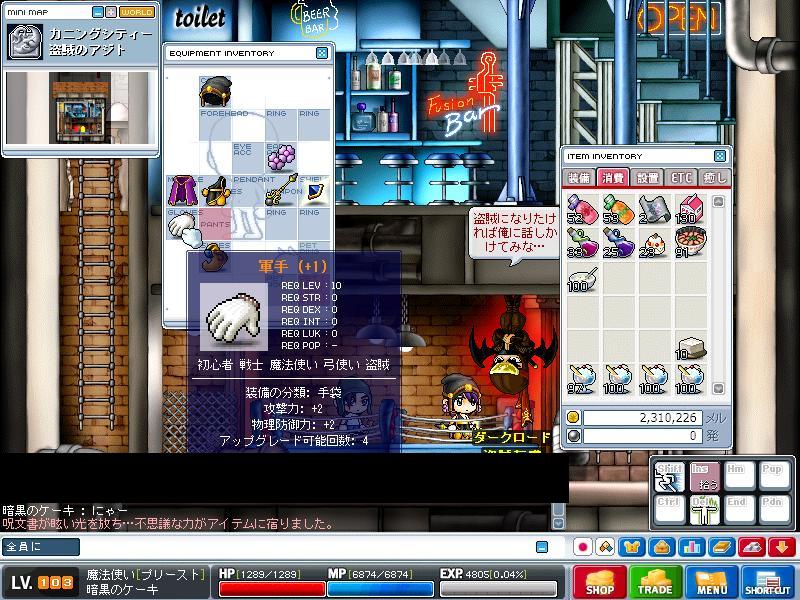Screen dimensions: 800x600
Task: Click Item Inventory scroll-down arrow
Action: pyautogui.click(x=718, y=389)
